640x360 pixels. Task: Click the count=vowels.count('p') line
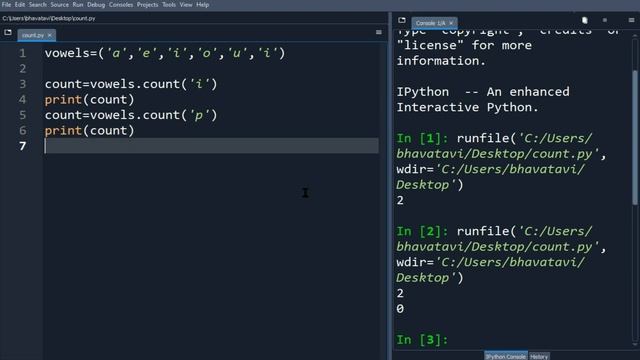pyautogui.click(x=131, y=116)
